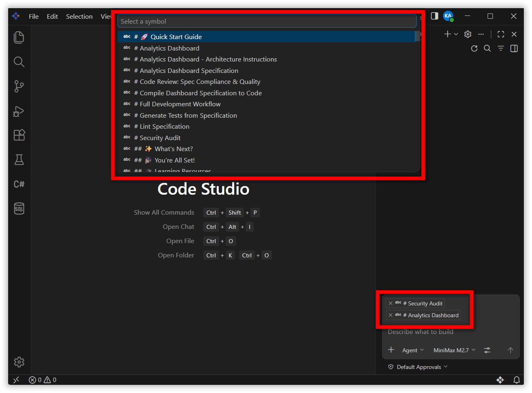
Task: Open the SQL database sidebar icon
Action: (19, 209)
